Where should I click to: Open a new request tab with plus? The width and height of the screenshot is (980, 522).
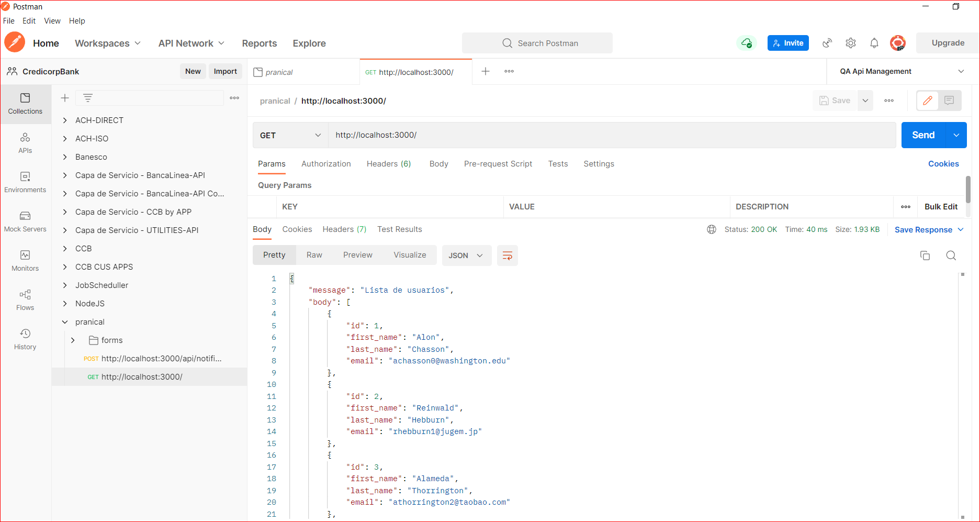486,71
